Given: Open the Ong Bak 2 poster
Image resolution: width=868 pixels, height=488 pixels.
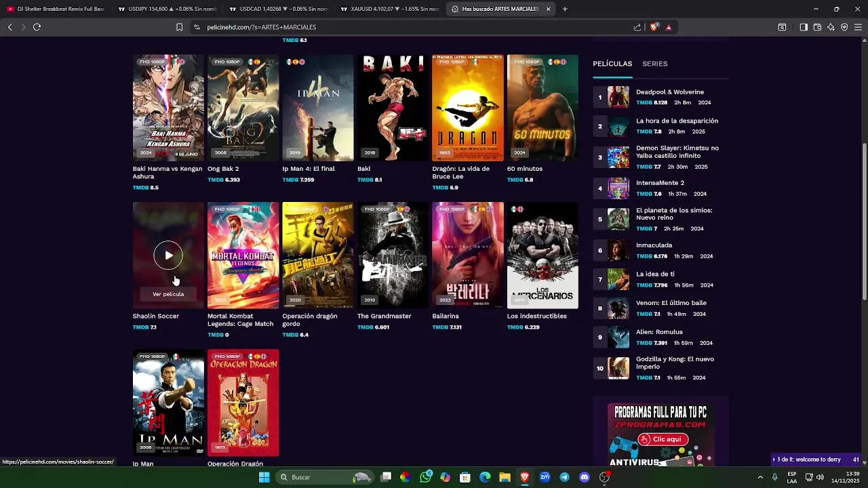Looking at the screenshot, I should pyautogui.click(x=243, y=108).
